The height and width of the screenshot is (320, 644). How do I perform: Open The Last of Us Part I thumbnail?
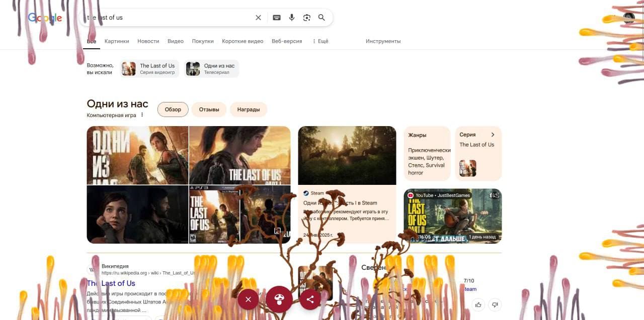240,155
